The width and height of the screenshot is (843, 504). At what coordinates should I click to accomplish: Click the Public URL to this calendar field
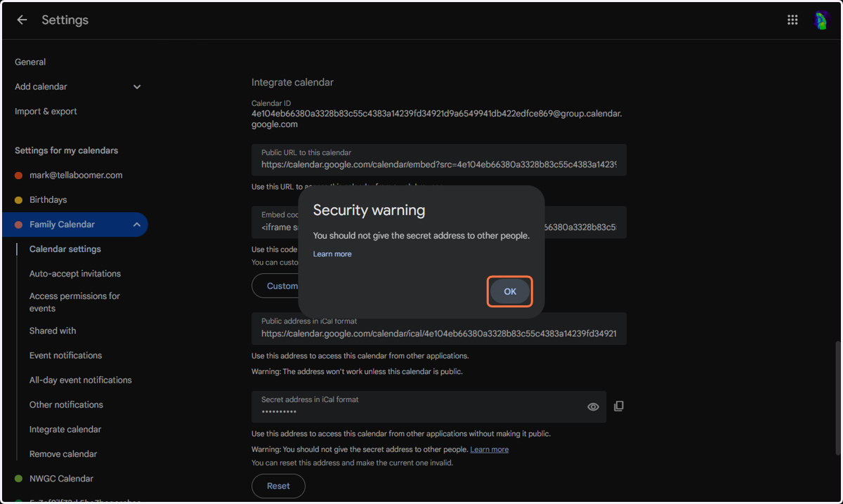coord(439,160)
